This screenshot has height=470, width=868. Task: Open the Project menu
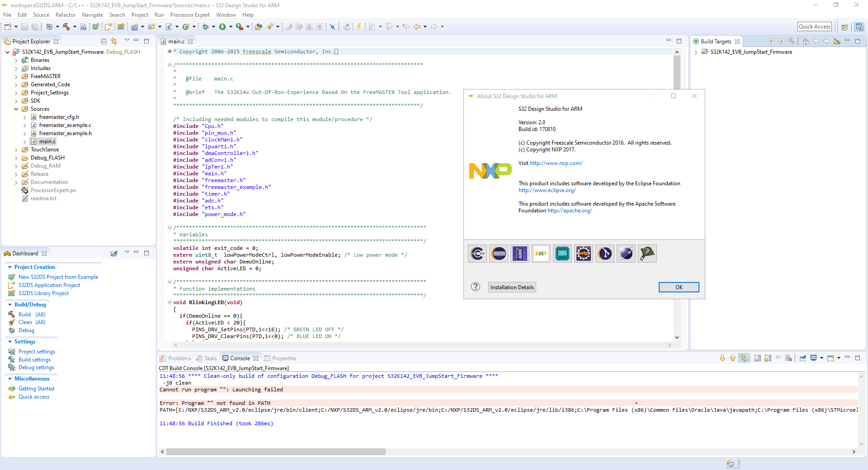click(140, 15)
